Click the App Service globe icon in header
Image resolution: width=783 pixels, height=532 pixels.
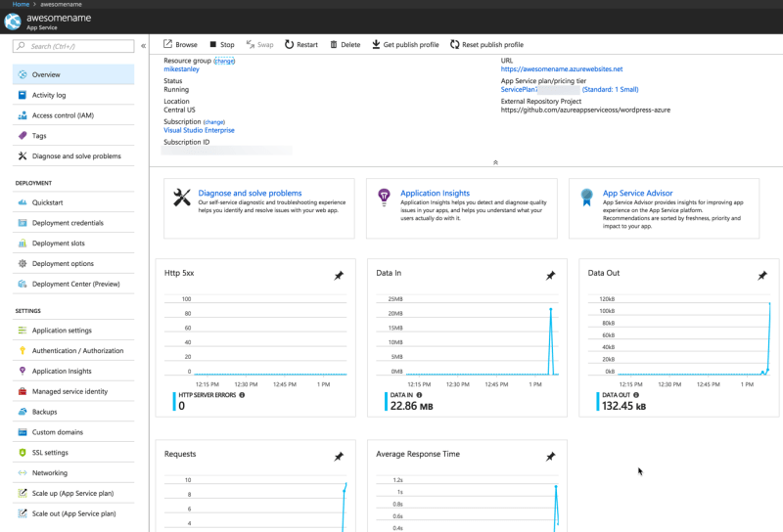pos(13,22)
